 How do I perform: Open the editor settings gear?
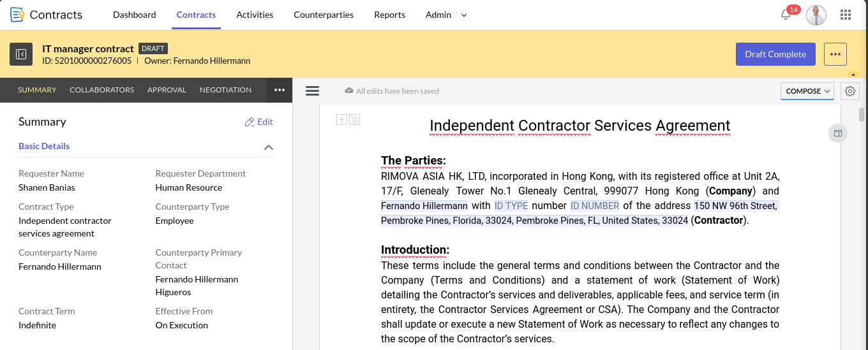tap(849, 91)
